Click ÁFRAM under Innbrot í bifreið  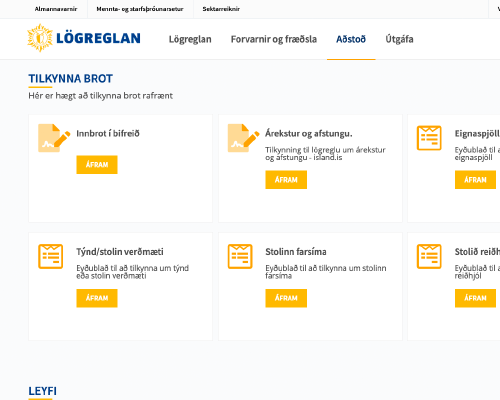(x=97, y=165)
